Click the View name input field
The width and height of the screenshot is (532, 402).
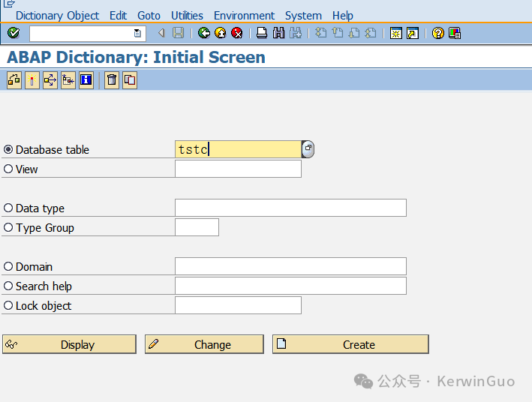point(238,169)
